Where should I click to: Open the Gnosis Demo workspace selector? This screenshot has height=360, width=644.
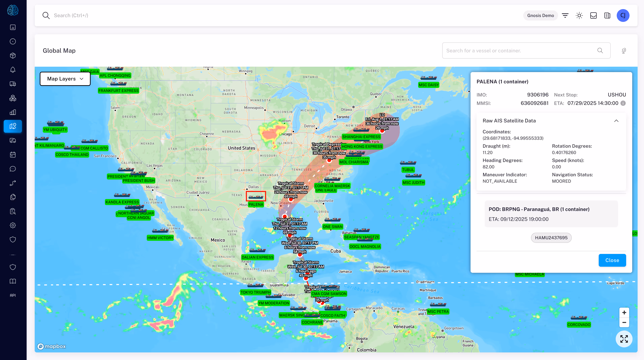[x=540, y=15]
